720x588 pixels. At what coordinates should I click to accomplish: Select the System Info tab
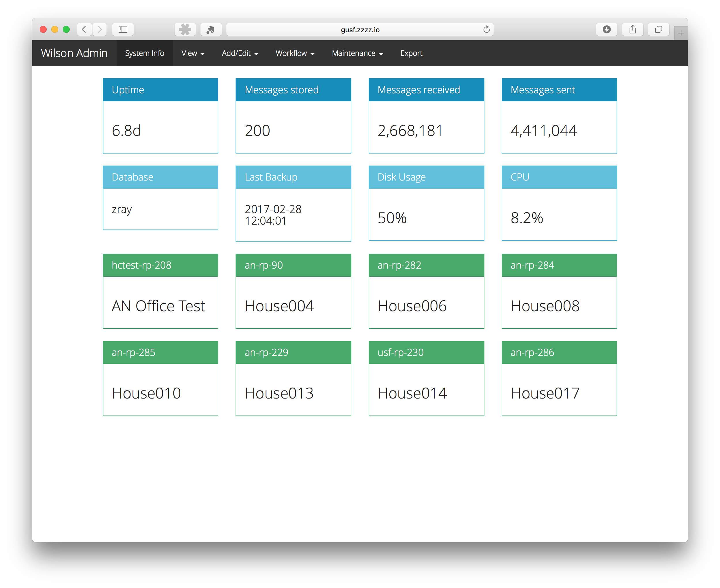tap(145, 53)
